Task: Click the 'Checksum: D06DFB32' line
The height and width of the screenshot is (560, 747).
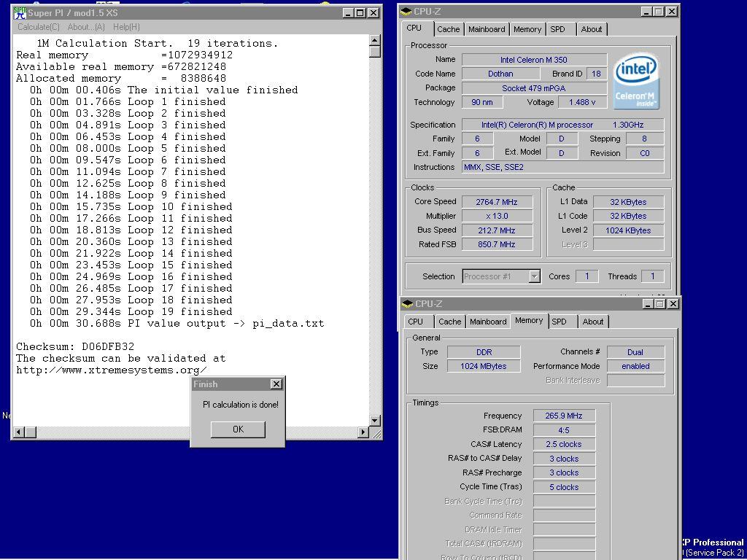Action: [x=75, y=346]
